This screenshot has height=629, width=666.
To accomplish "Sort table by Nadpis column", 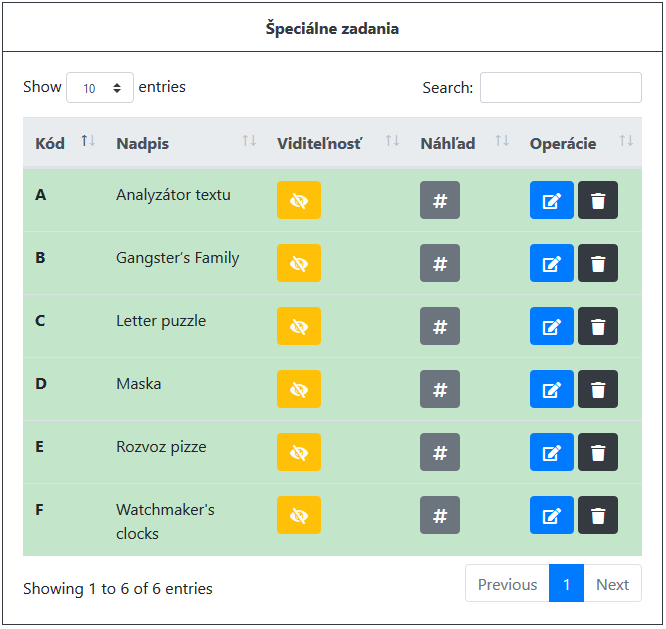I will (184, 143).
